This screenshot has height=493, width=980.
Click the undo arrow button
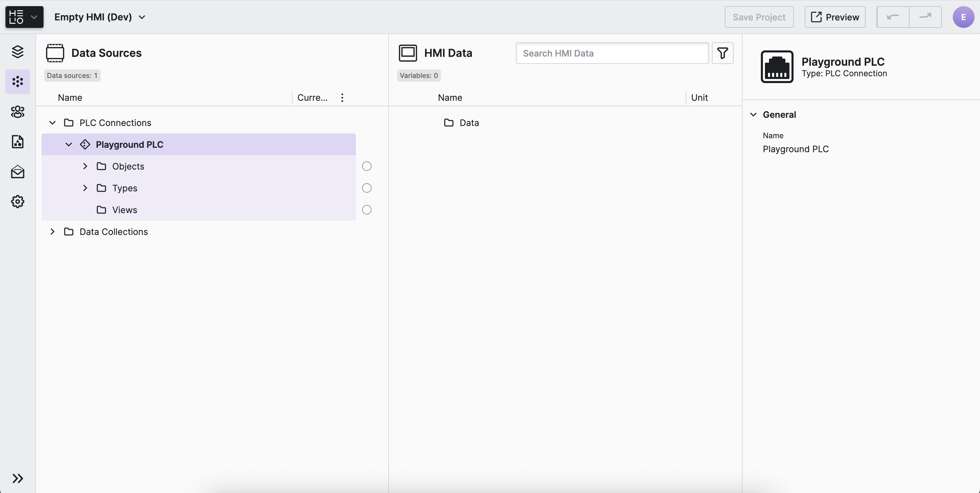[893, 17]
